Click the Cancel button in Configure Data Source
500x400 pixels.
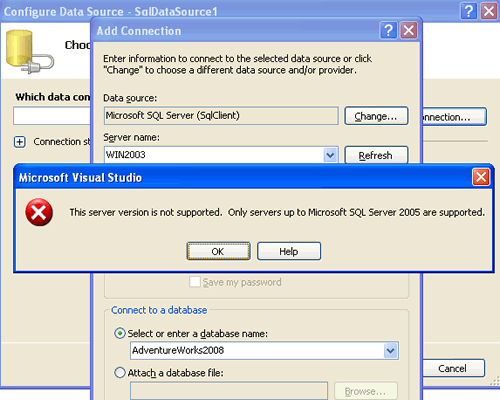[x=454, y=368]
